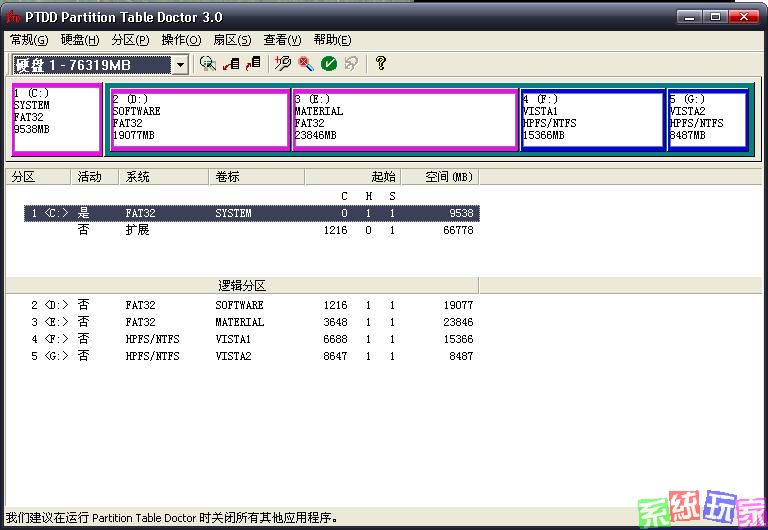Click the PTDD application icon in title bar
Viewport: 768px width, 530px height.
pos(13,17)
